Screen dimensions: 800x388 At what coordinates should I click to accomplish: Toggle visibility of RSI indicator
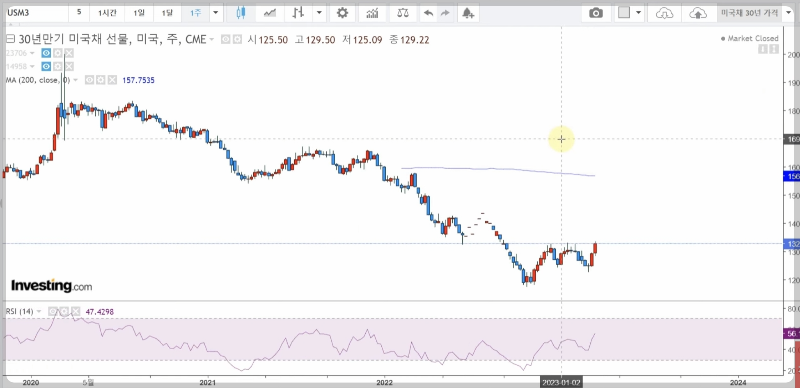53,311
